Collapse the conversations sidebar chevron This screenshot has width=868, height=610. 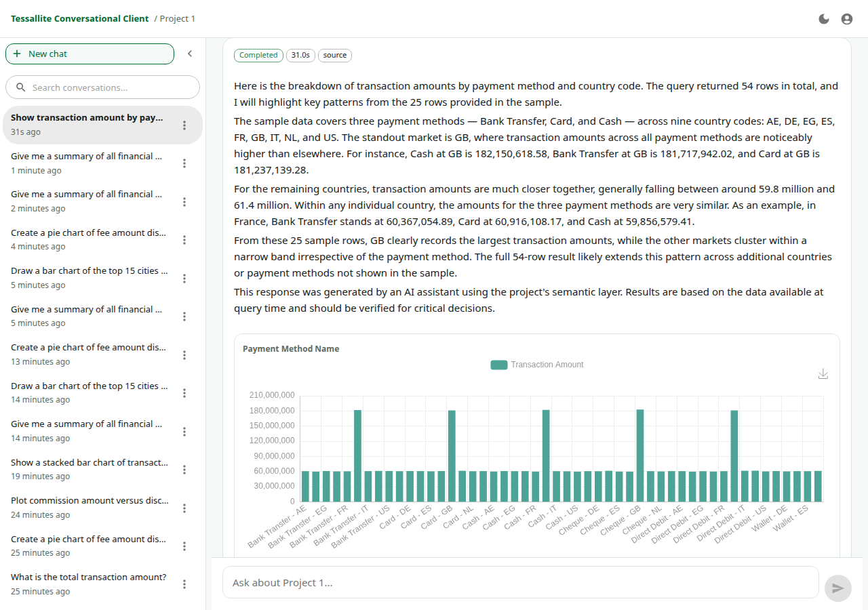pyautogui.click(x=190, y=54)
